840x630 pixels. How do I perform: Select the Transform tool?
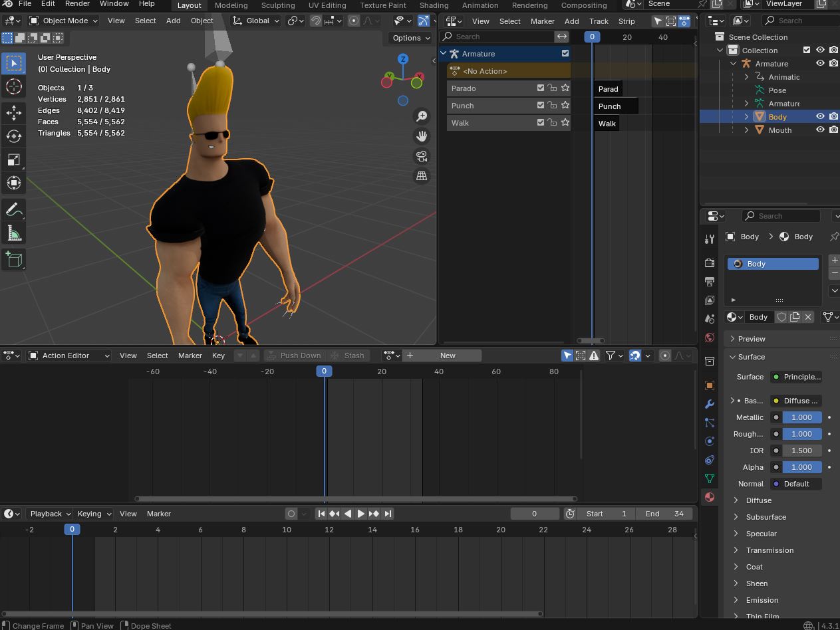(x=14, y=183)
